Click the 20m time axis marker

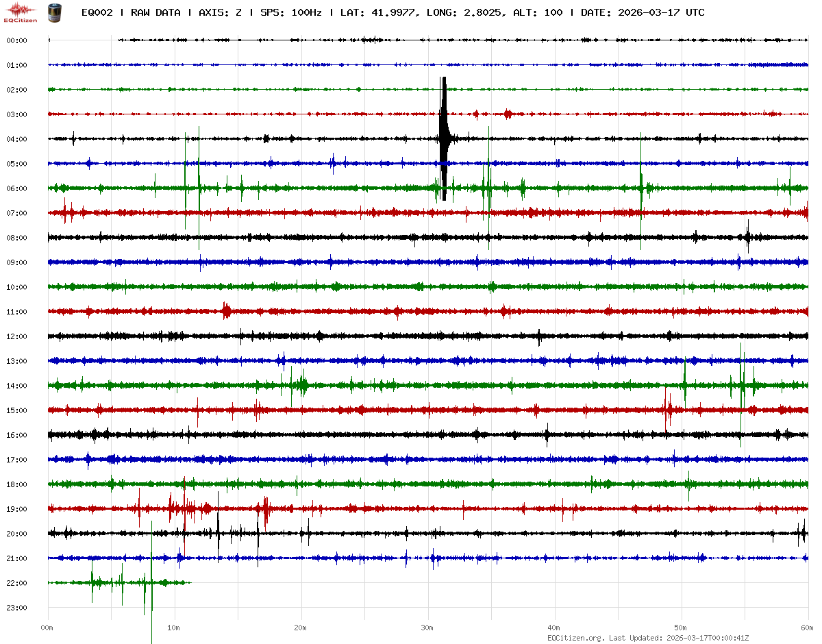pos(301,628)
